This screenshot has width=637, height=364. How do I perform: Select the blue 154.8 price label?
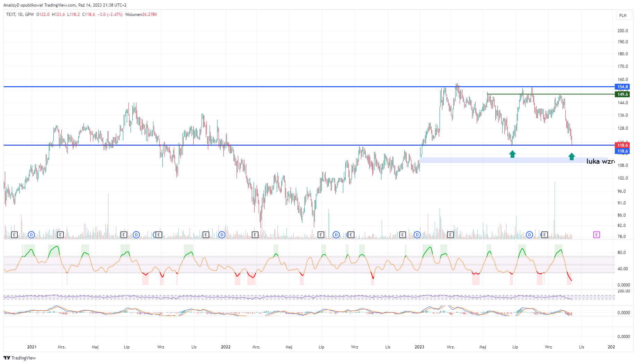click(x=622, y=87)
